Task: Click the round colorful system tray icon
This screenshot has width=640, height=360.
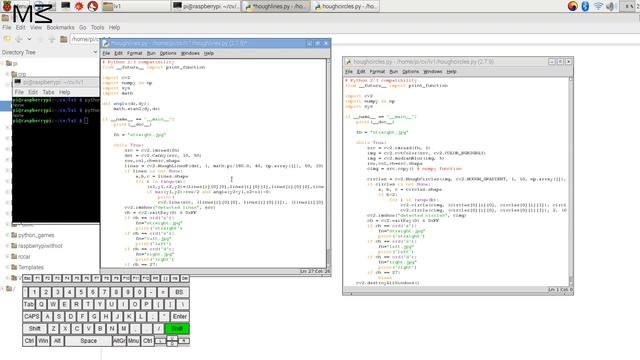Action: coord(573,6)
